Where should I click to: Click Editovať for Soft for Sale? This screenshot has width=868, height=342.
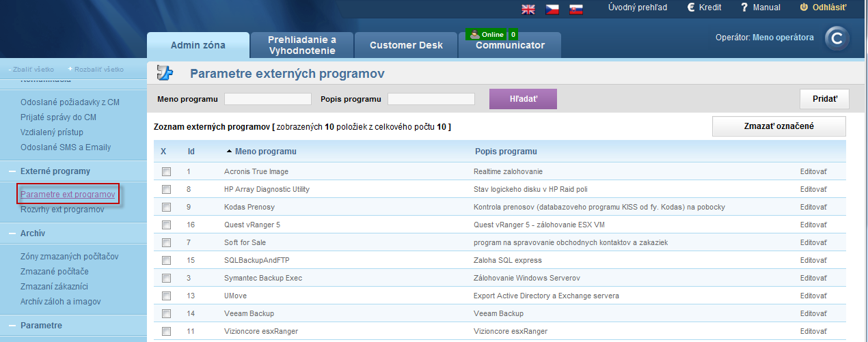(x=813, y=242)
